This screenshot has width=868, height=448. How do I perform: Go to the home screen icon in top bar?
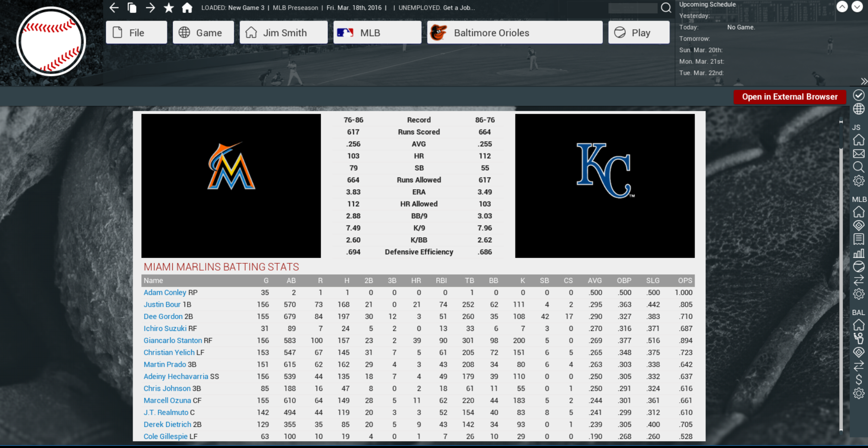[187, 7]
